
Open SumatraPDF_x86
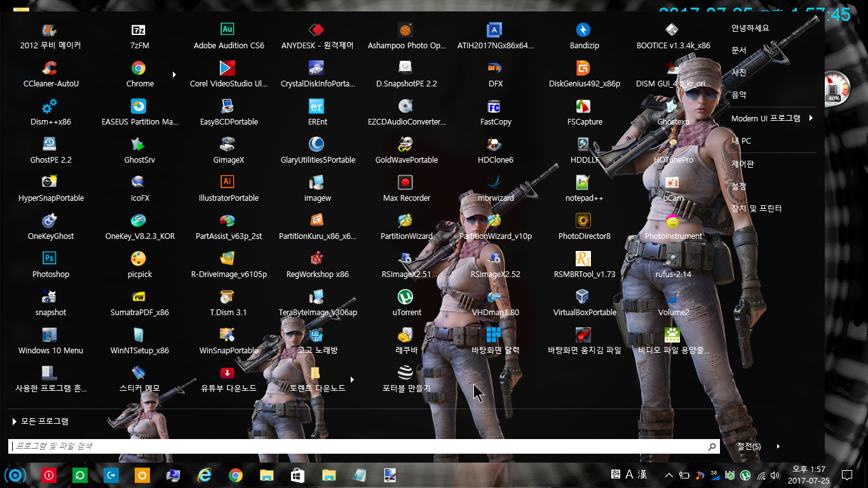click(x=140, y=304)
